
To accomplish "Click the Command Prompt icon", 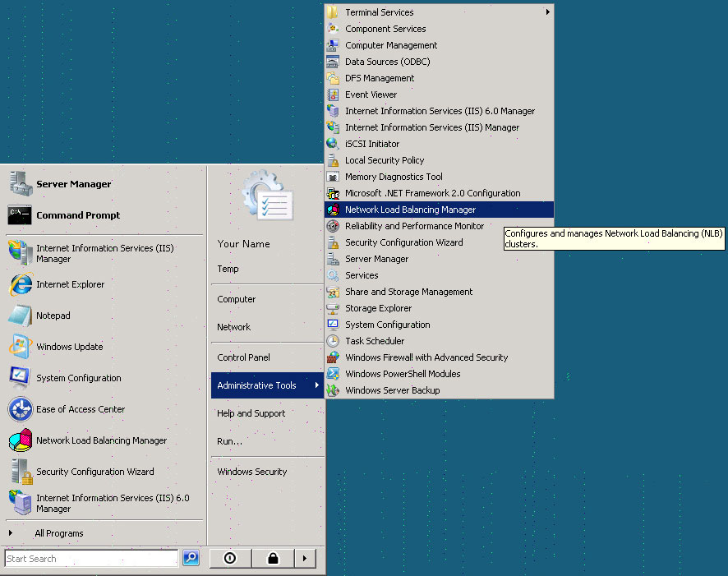I will point(20,215).
